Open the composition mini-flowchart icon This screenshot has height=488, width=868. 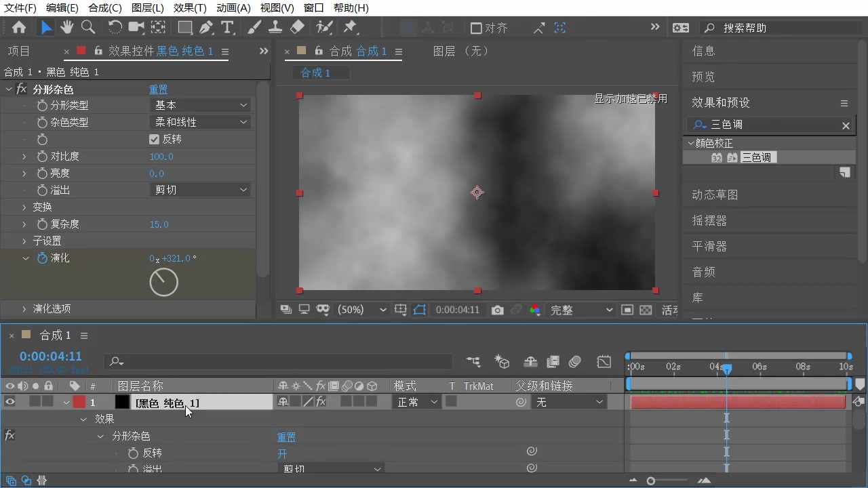coord(473,362)
